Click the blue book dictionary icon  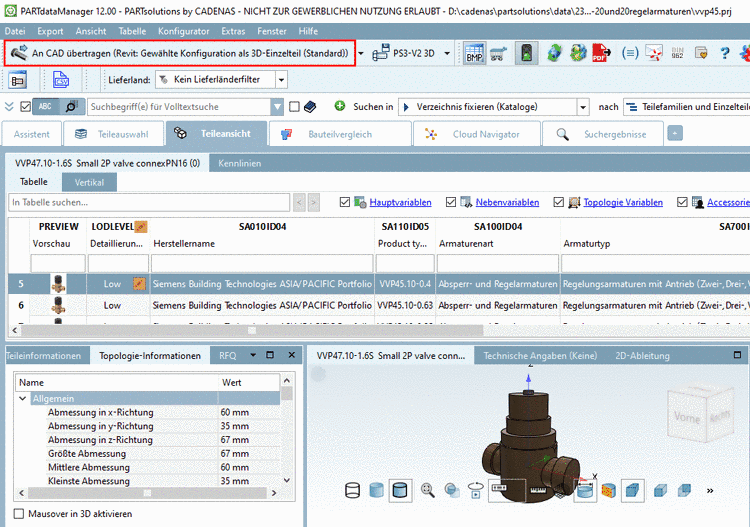pyautogui.click(x=310, y=107)
